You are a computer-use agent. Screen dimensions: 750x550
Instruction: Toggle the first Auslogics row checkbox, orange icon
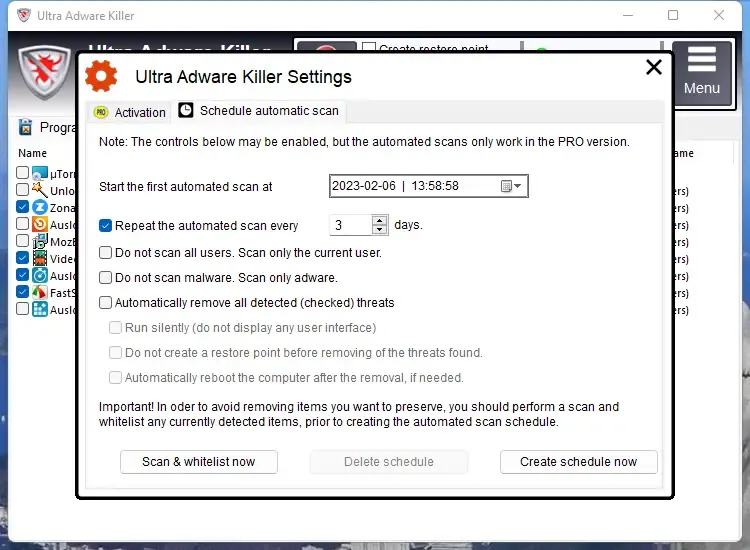point(22,224)
